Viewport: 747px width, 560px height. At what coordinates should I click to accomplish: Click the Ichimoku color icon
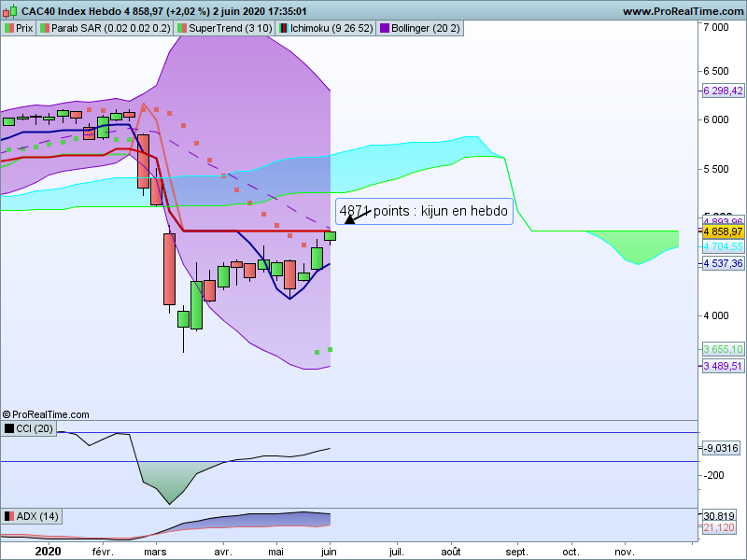[x=284, y=29]
